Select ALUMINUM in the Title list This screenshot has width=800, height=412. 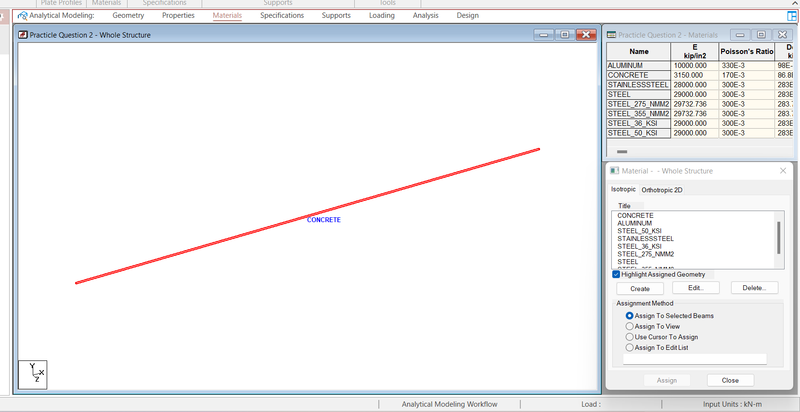pyautogui.click(x=635, y=223)
